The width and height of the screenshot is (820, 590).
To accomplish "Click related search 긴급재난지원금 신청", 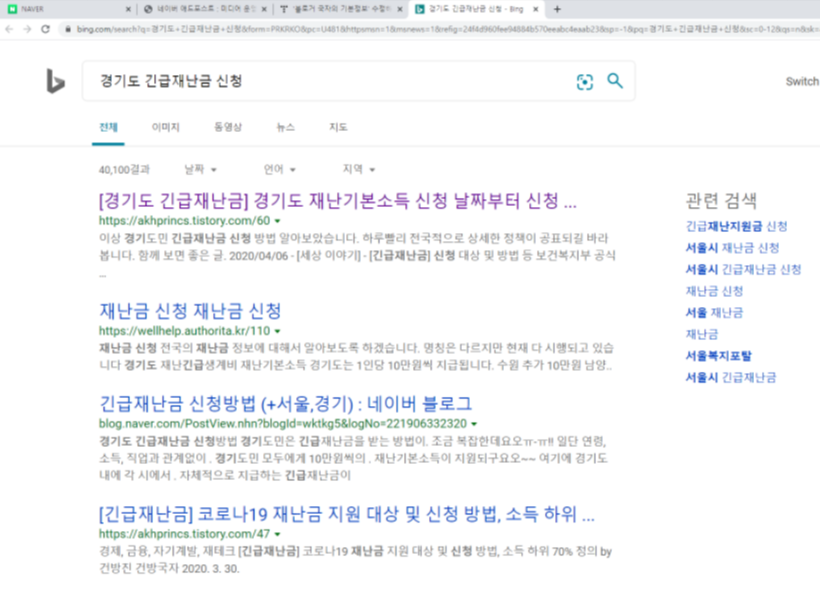I will point(736,226).
